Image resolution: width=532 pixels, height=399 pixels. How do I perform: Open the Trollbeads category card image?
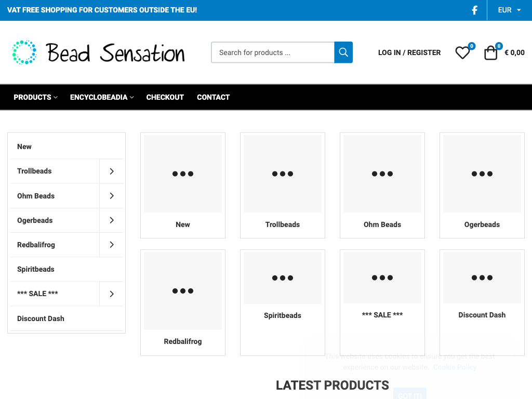(x=283, y=174)
